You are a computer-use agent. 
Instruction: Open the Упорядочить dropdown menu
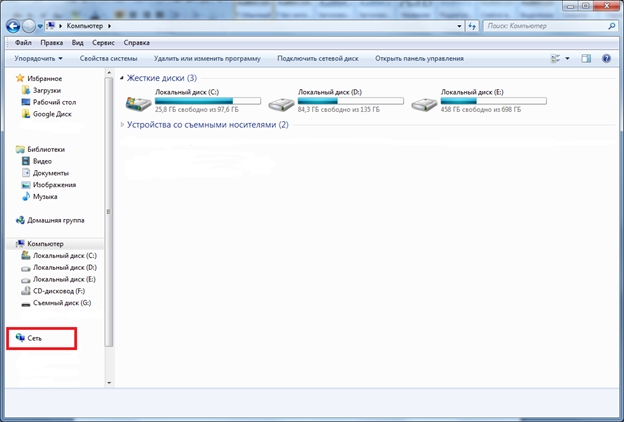point(38,59)
